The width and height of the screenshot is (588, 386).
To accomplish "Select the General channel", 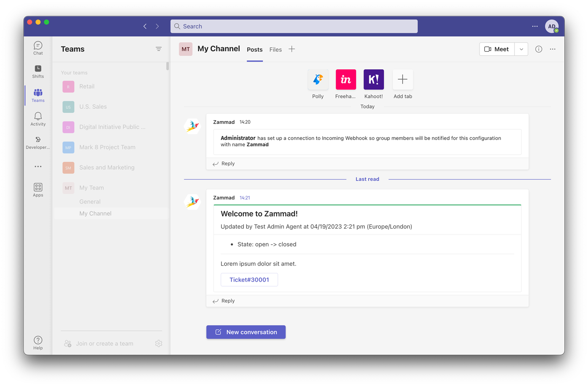I will [x=111, y=201].
